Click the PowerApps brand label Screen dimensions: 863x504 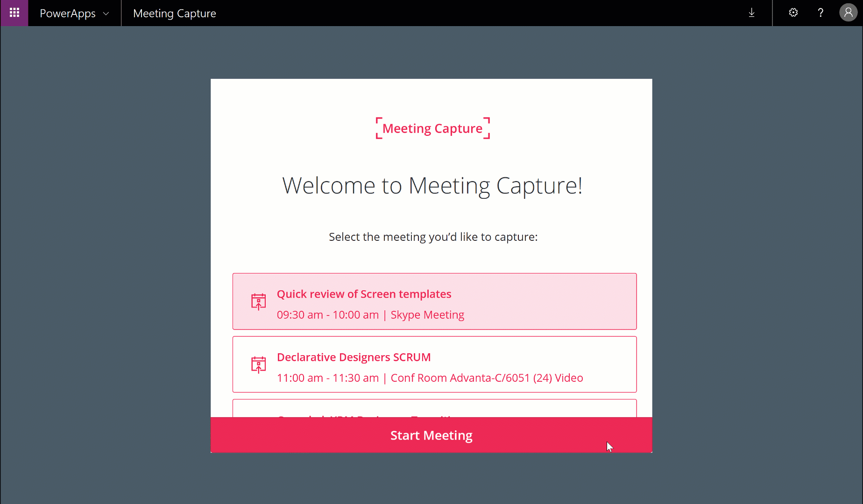click(x=67, y=14)
